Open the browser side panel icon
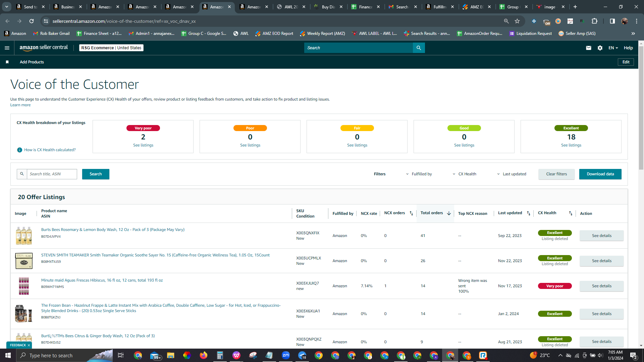Viewport: 644px width, 362px height. tap(612, 21)
